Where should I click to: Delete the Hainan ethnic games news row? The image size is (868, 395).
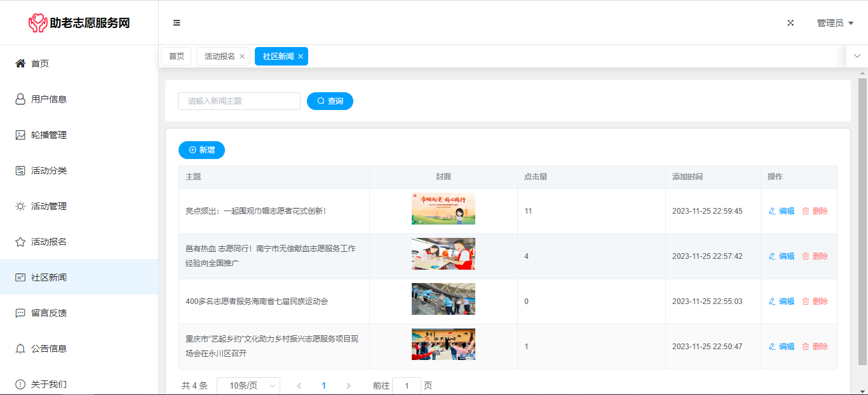coord(815,301)
